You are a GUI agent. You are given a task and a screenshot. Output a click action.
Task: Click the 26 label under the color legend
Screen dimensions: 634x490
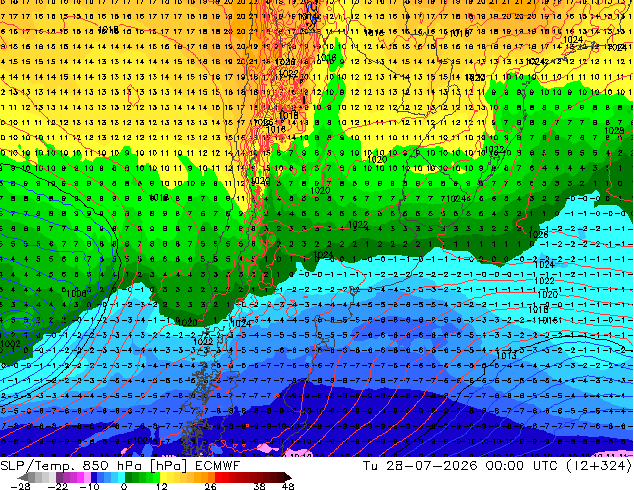pos(210,486)
